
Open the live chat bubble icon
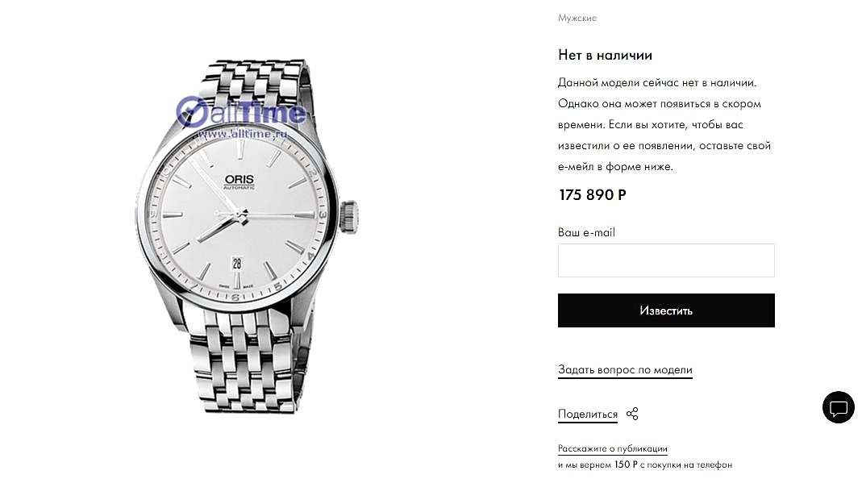point(839,407)
